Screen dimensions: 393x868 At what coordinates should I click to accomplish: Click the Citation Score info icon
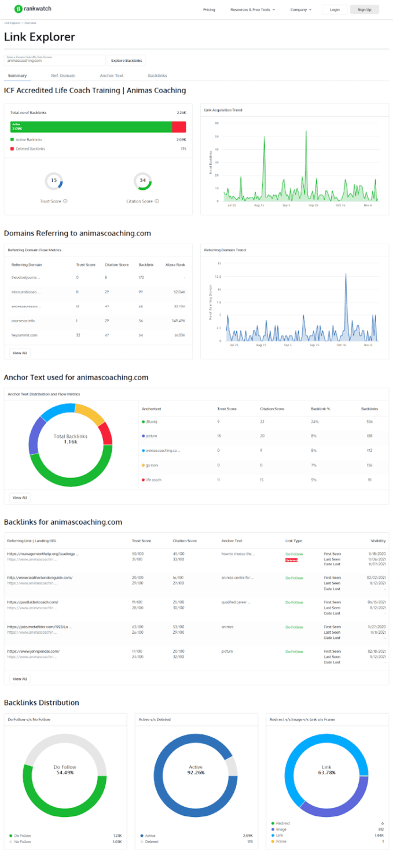156,201
